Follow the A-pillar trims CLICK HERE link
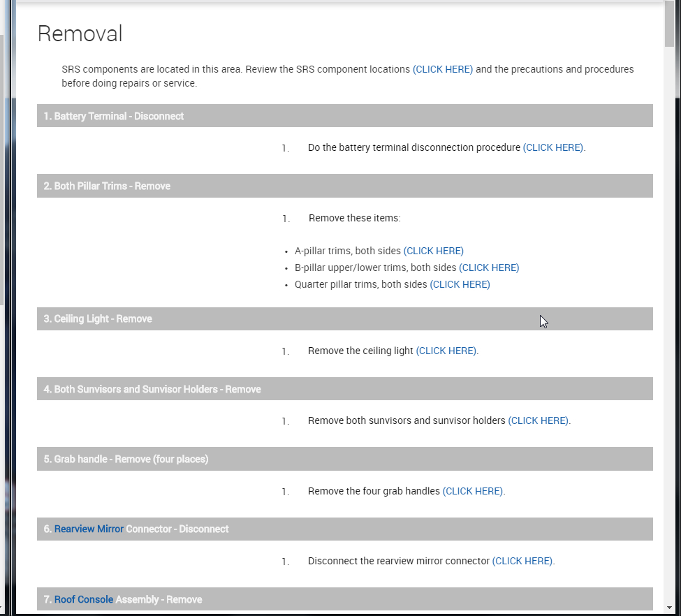Viewport: 681px width, 616px height. [433, 251]
